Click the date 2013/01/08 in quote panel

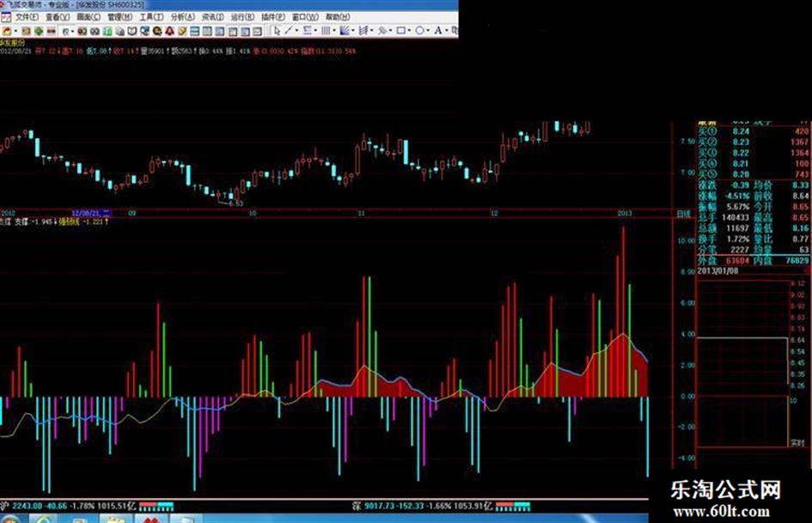point(717,271)
